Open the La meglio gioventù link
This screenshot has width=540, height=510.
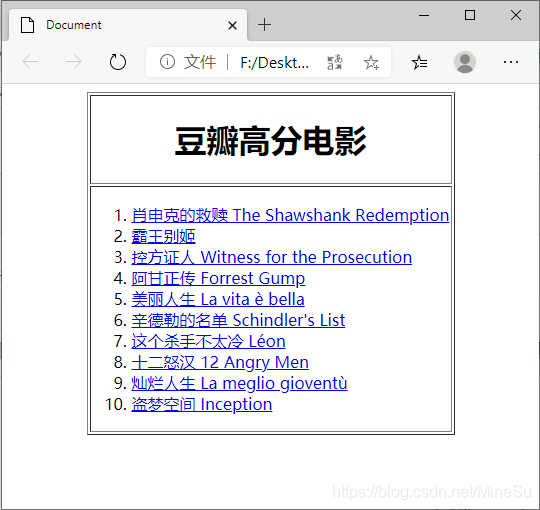click(x=239, y=383)
